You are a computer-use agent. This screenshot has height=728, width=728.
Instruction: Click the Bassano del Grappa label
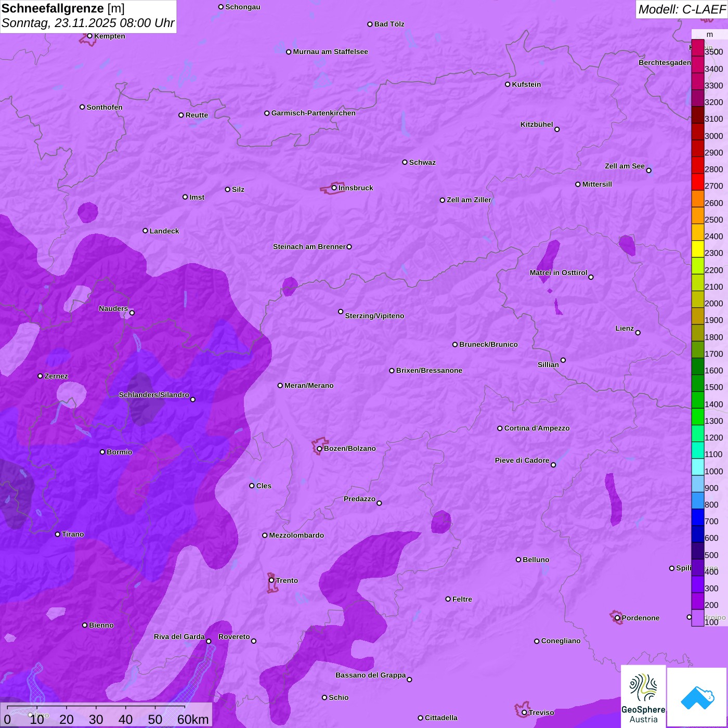click(370, 675)
